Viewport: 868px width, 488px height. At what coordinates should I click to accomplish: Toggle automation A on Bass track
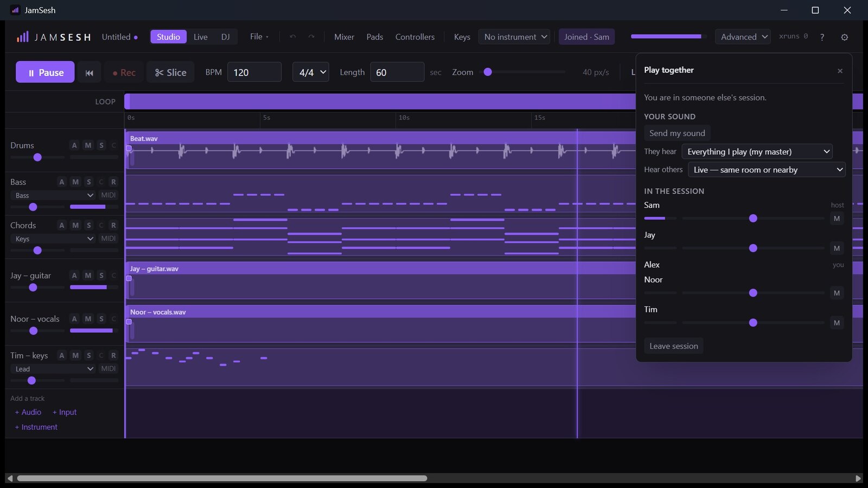[x=62, y=182]
